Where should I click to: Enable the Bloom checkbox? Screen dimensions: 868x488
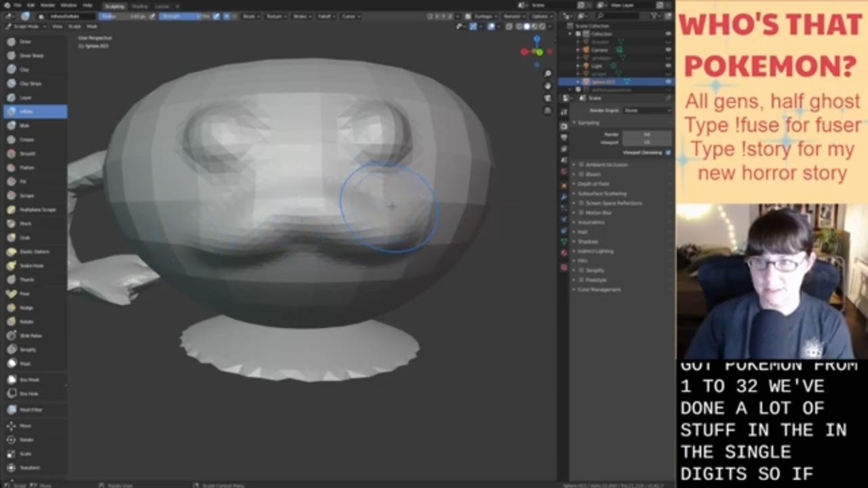click(581, 174)
